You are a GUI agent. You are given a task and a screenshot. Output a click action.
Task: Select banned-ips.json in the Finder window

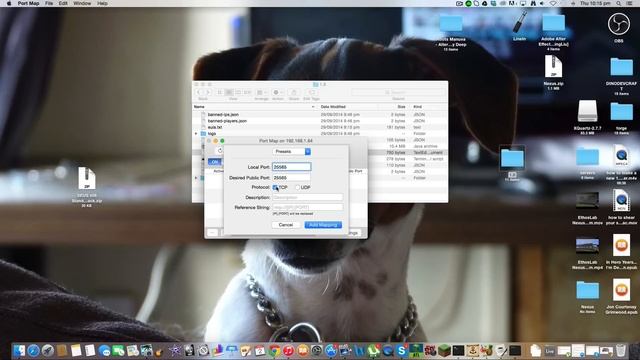coord(223,115)
